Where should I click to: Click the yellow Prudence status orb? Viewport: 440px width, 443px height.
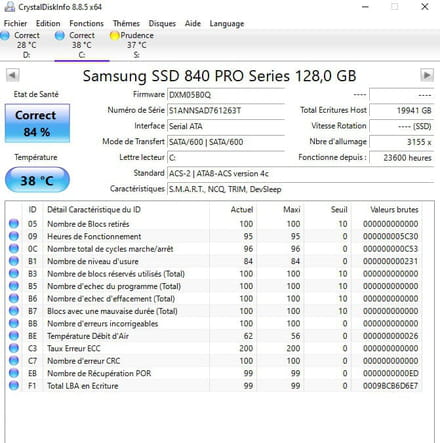(x=114, y=35)
